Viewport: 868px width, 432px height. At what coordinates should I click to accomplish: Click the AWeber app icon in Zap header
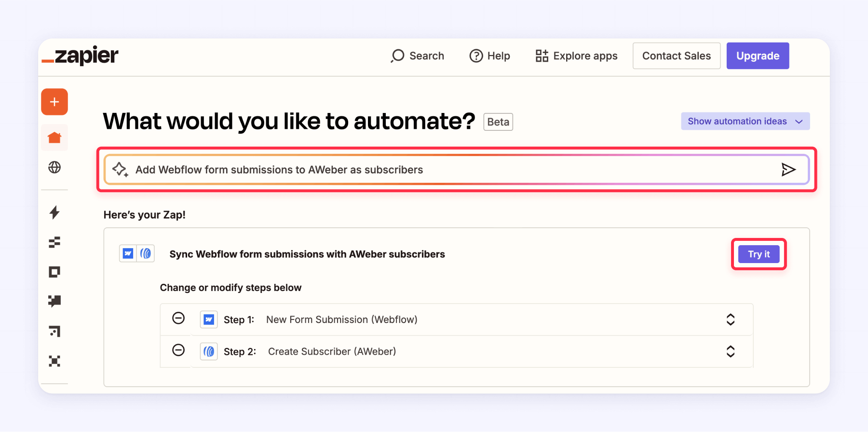146,254
